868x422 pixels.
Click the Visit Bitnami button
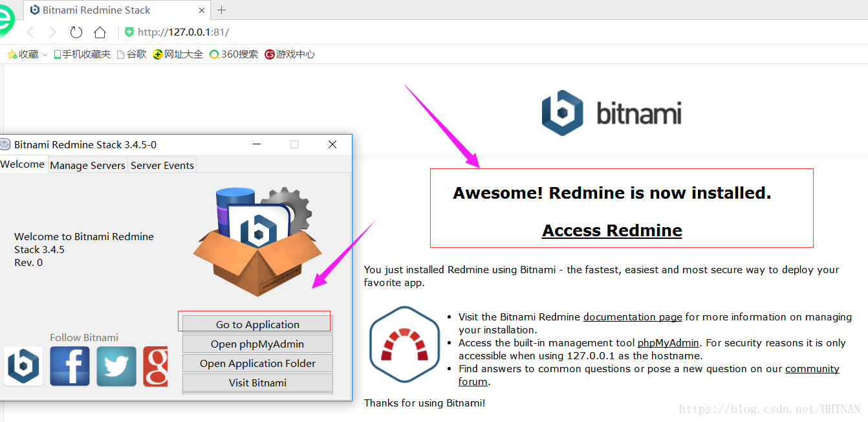257,383
